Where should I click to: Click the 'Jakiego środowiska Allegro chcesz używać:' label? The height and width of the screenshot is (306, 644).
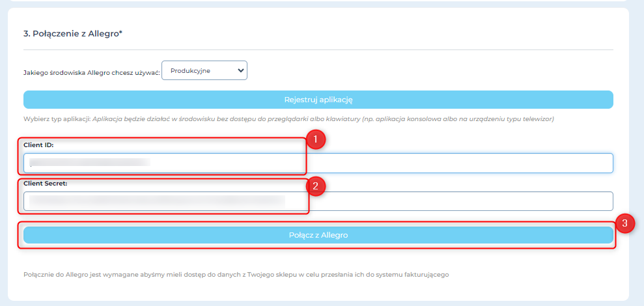(92, 73)
